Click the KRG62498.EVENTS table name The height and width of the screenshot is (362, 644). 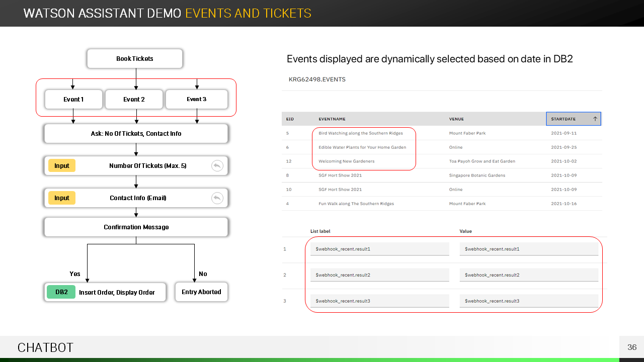click(317, 79)
